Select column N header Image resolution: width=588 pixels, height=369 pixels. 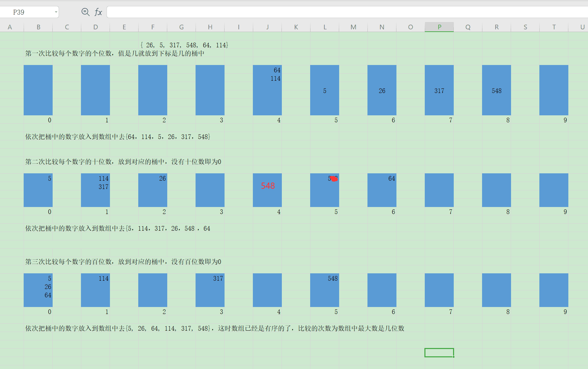382,27
